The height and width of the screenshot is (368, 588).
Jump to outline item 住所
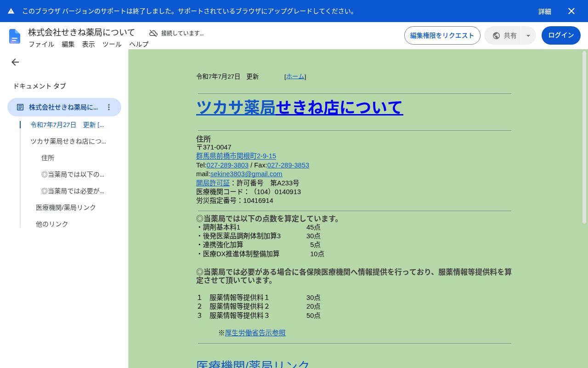(48, 158)
